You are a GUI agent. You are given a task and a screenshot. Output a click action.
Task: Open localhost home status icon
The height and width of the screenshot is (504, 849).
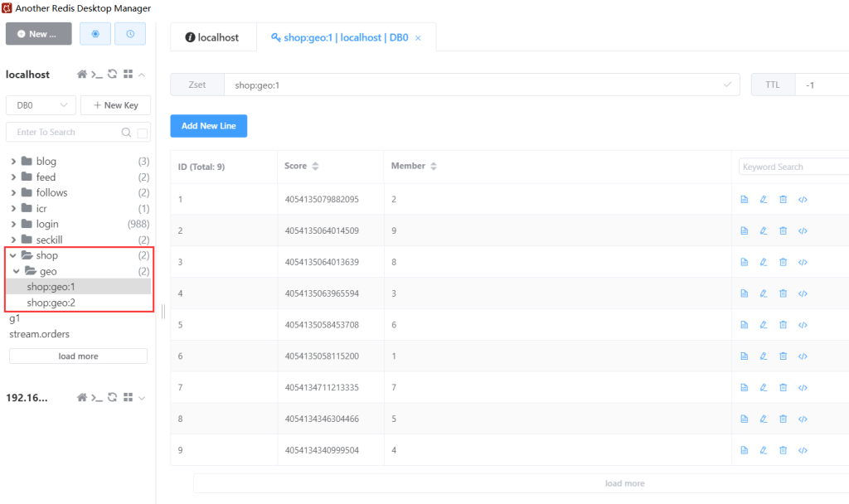point(82,75)
